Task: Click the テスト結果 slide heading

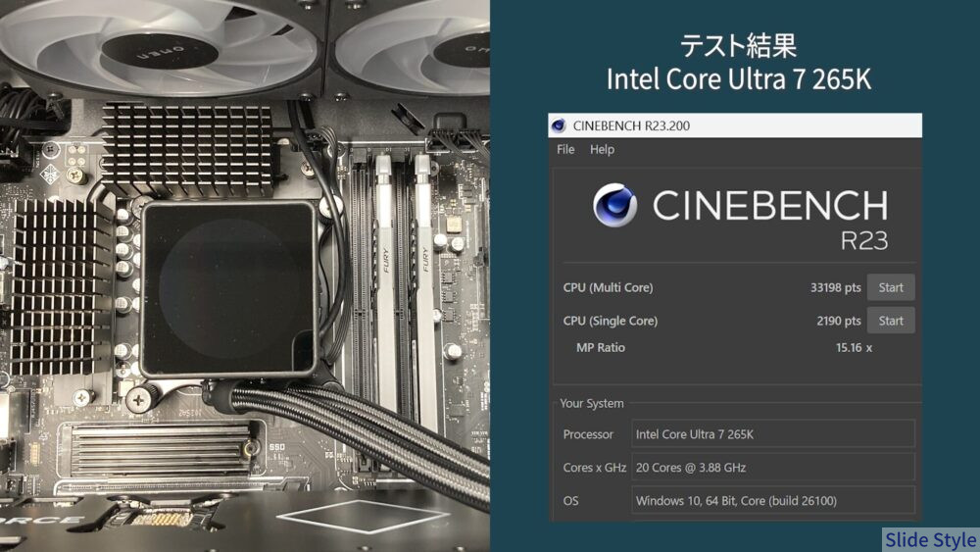Action: pos(738,46)
